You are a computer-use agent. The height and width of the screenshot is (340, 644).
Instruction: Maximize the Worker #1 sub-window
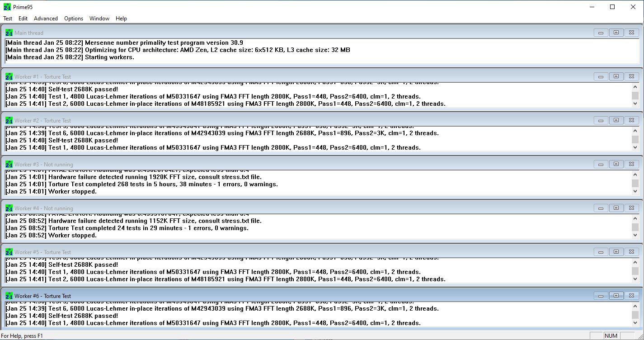click(616, 76)
